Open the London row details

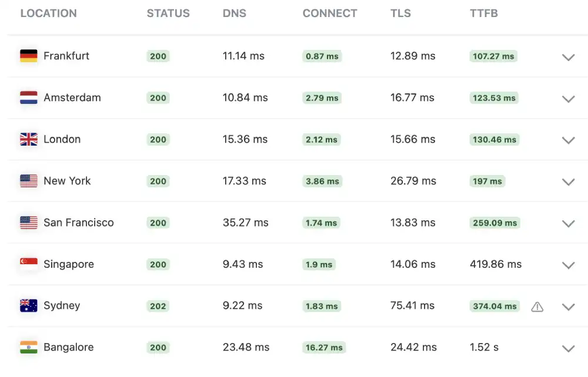tap(568, 141)
